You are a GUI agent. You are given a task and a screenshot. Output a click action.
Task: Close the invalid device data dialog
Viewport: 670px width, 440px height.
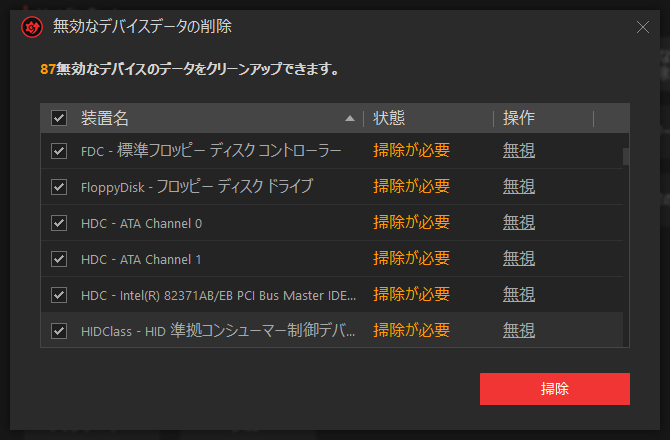click(x=643, y=27)
